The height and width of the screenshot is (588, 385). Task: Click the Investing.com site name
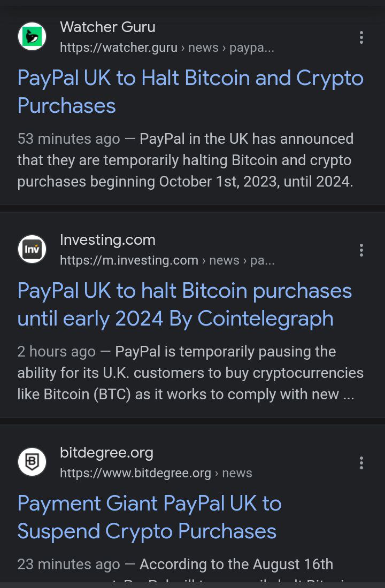click(x=107, y=239)
